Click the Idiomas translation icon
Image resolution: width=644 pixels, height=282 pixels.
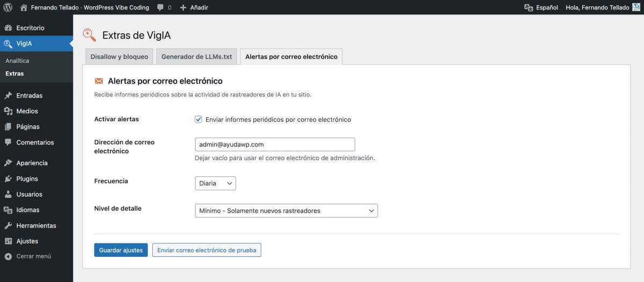8,210
